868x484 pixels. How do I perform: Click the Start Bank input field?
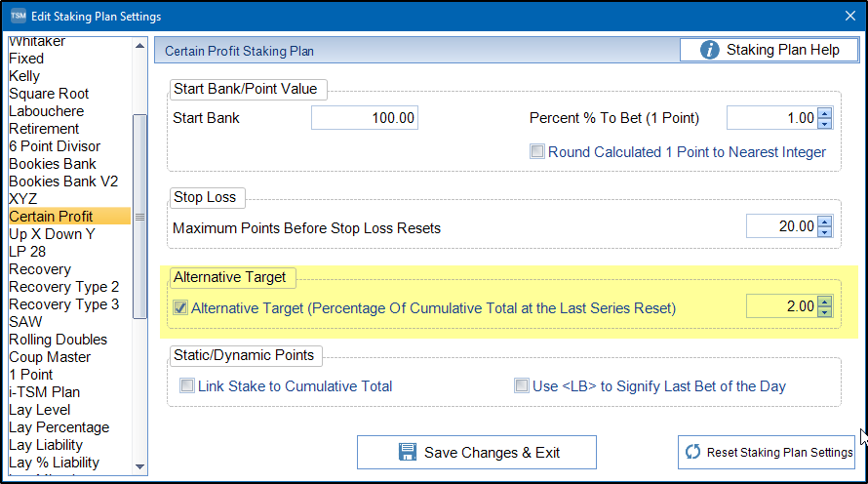(x=365, y=118)
